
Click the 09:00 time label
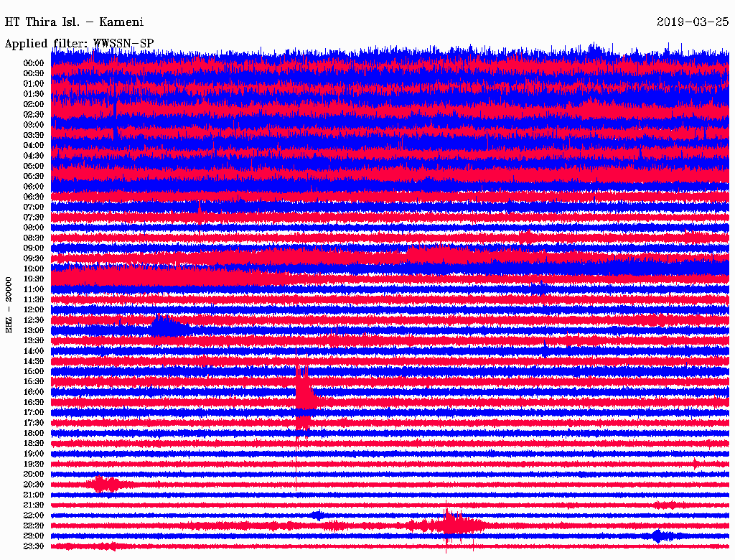coord(34,248)
